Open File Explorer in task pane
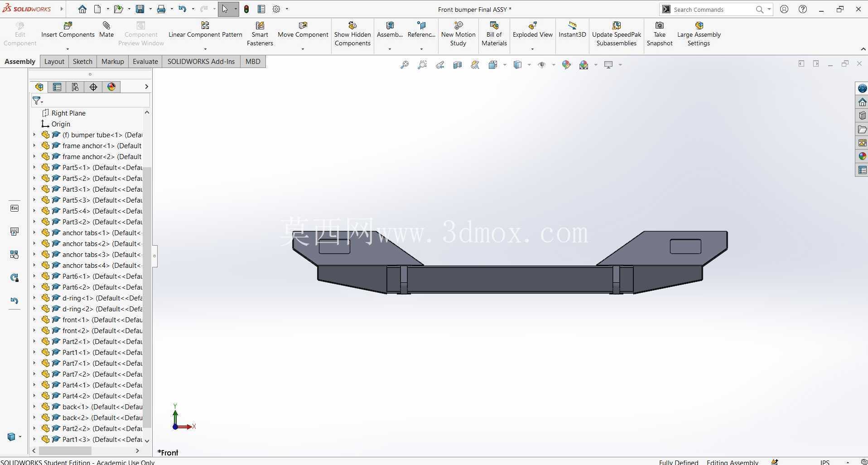868x465 pixels. (x=862, y=129)
